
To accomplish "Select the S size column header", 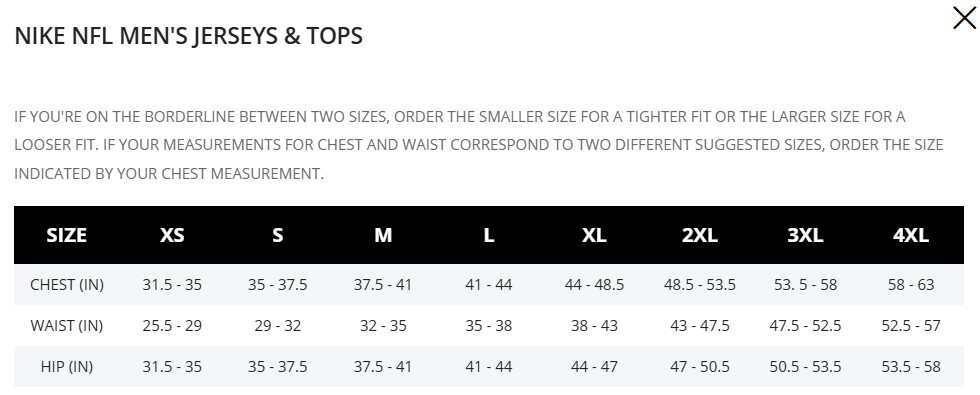I will click(x=278, y=236).
